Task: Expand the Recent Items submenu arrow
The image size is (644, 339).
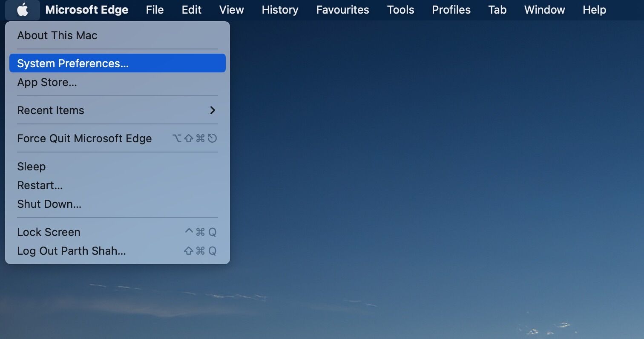Action: click(x=213, y=110)
